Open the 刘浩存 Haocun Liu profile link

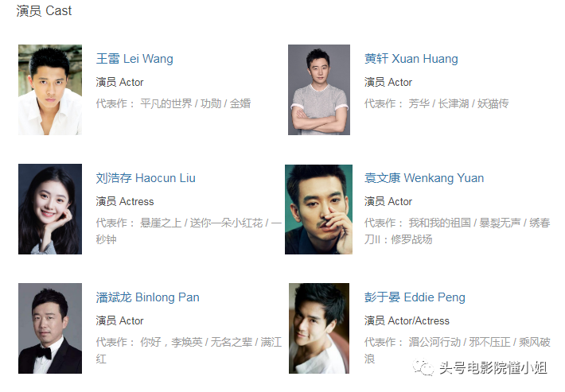coord(146,178)
